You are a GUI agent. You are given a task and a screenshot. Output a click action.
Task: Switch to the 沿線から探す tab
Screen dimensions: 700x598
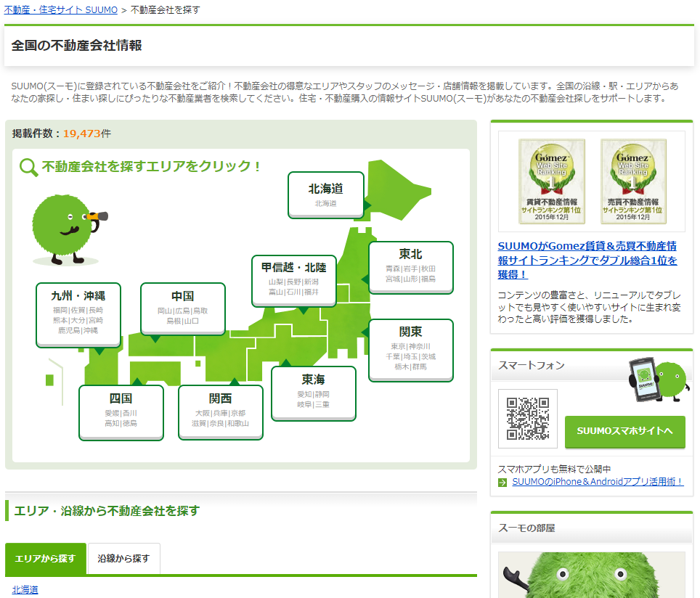pyautogui.click(x=123, y=559)
